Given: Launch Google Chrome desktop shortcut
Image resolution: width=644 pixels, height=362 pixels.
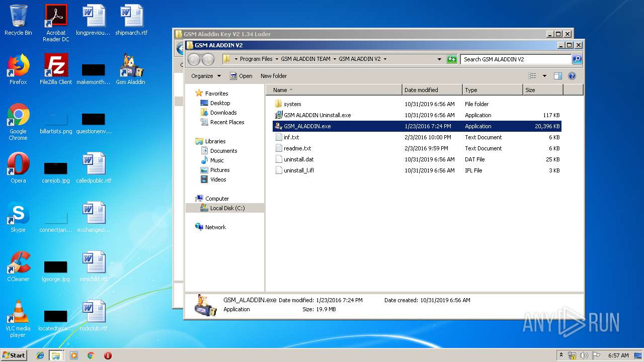Looking at the screenshot, I should click(x=18, y=122).
